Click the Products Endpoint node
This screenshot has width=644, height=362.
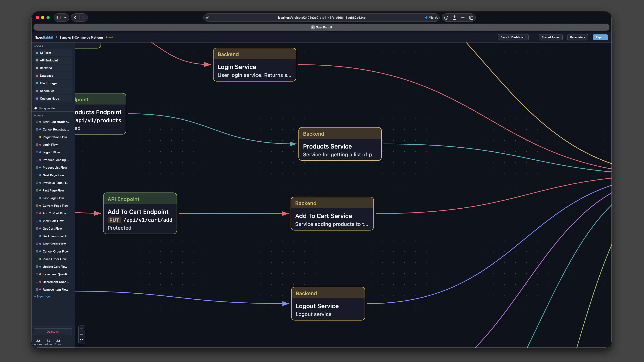(x=100, y=114)
